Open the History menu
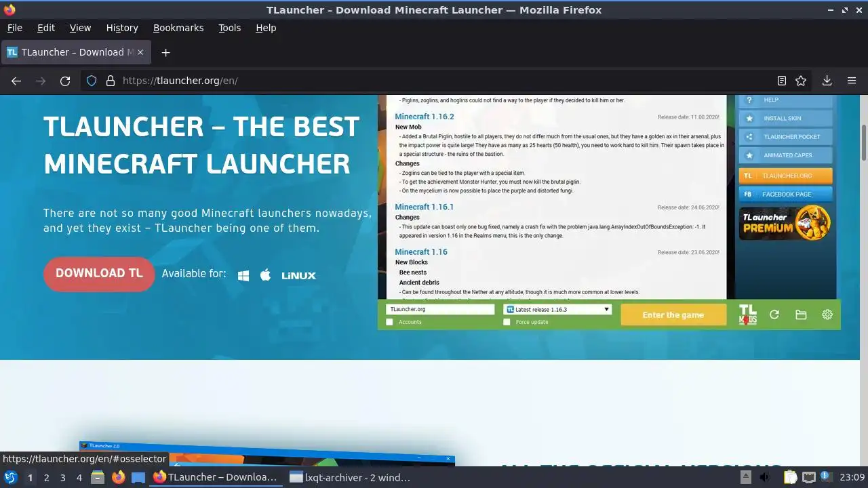This screenshot has height=488, width=868. (x=122, y=28)
